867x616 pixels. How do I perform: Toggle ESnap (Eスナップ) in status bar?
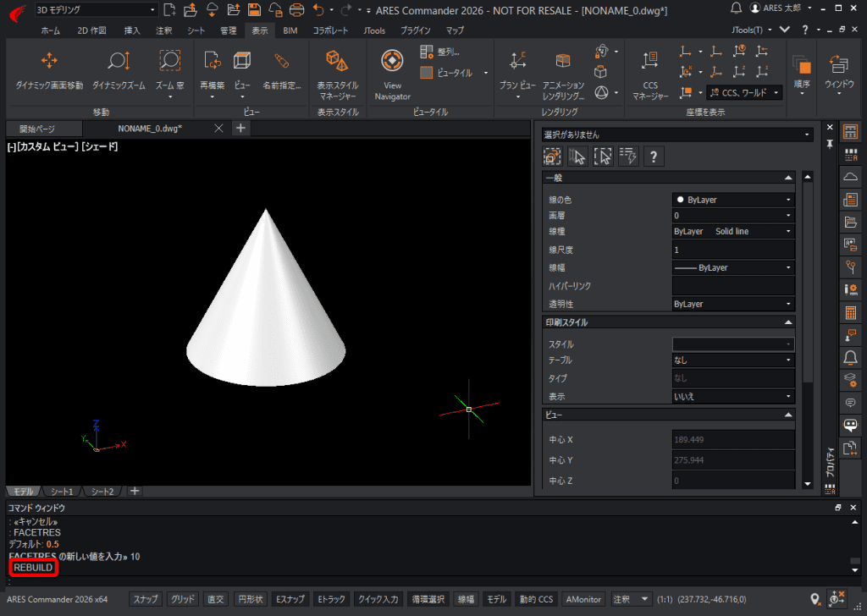pos(290,599)
